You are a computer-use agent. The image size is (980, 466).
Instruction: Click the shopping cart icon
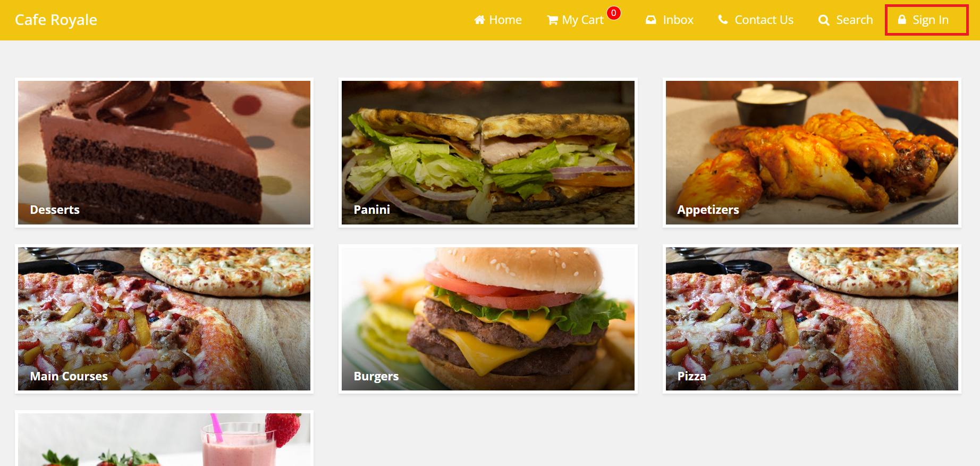553,20
